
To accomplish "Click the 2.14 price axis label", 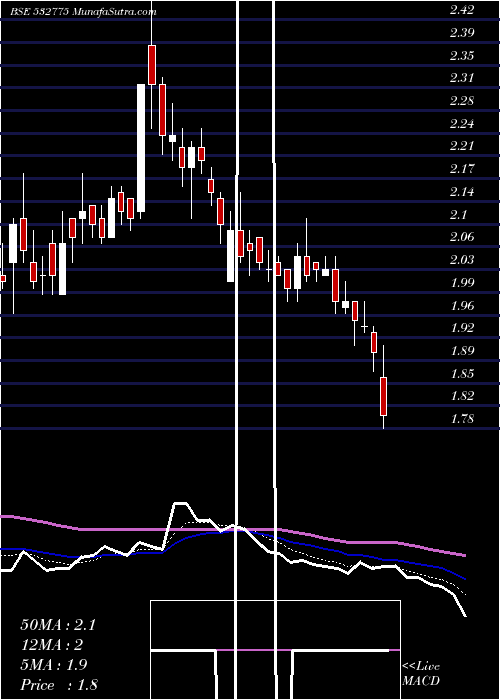I will pos(462,192).
